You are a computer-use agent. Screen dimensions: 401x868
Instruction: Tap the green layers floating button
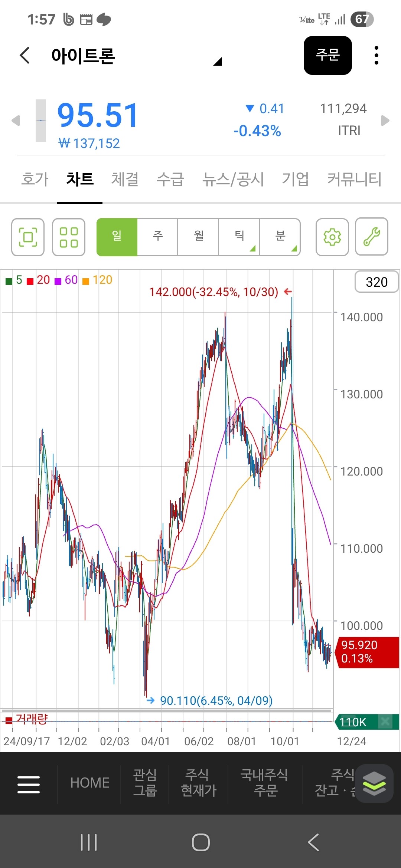374,783
